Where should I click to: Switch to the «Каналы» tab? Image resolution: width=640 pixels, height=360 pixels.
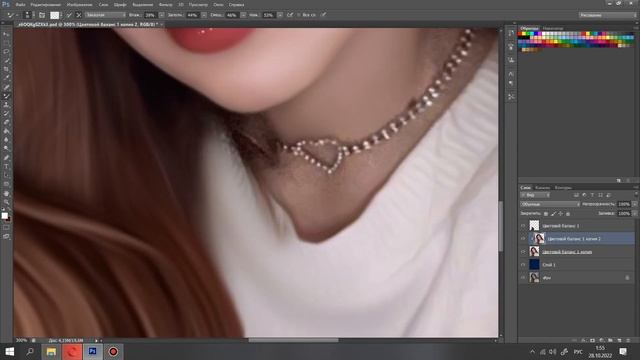(542, 188)
